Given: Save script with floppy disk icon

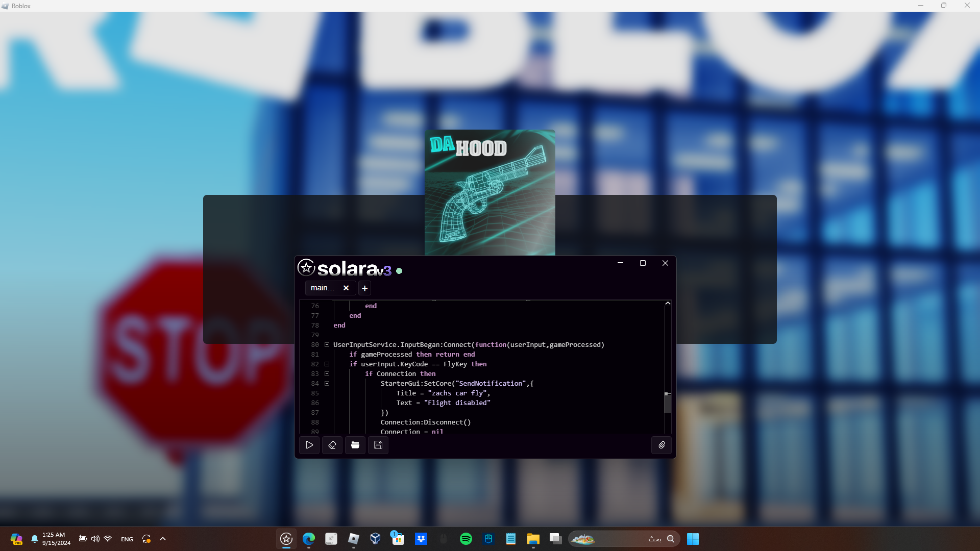Looking at the screenshot, I should coord(378,445).
